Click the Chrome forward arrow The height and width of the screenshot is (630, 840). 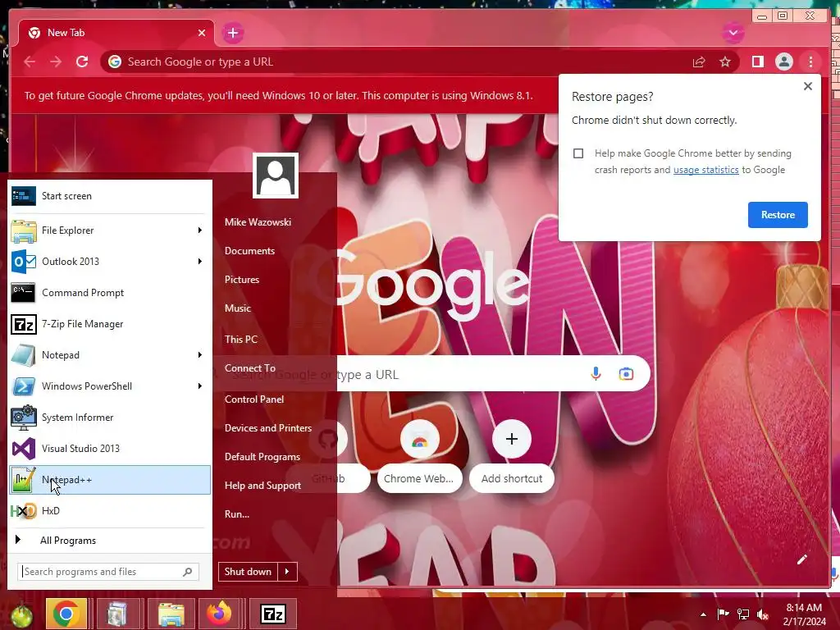tap(56, 62)
